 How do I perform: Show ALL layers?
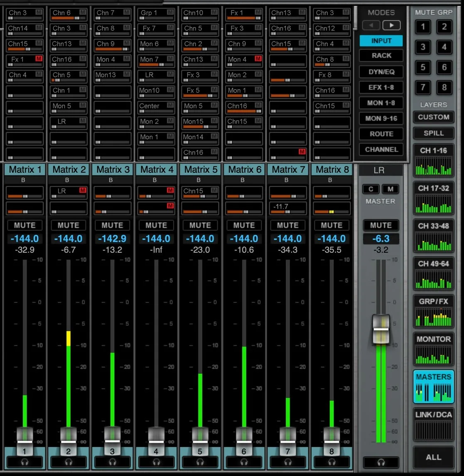click(x=434, y=457)
